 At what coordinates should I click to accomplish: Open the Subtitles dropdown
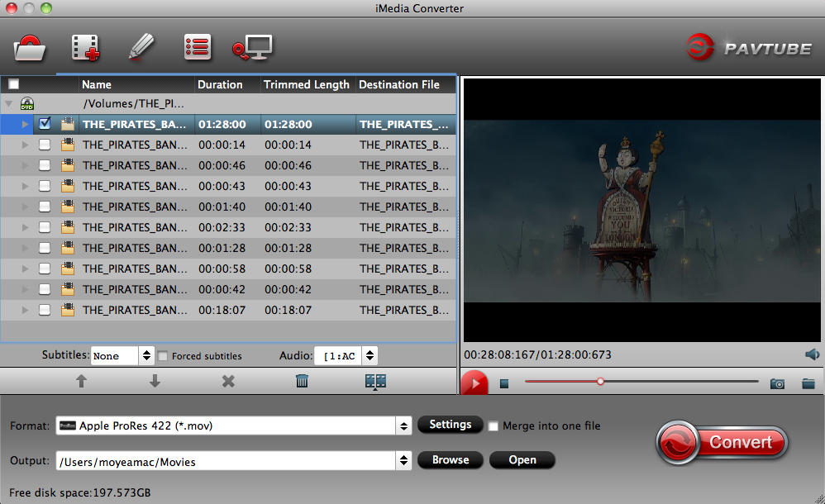pyautogui.click(x=122, y=355)
